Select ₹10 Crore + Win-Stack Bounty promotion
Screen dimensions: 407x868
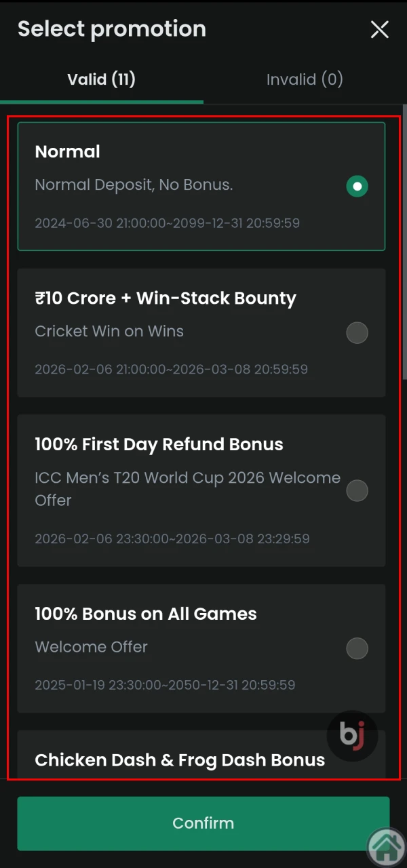click(357, 332)
